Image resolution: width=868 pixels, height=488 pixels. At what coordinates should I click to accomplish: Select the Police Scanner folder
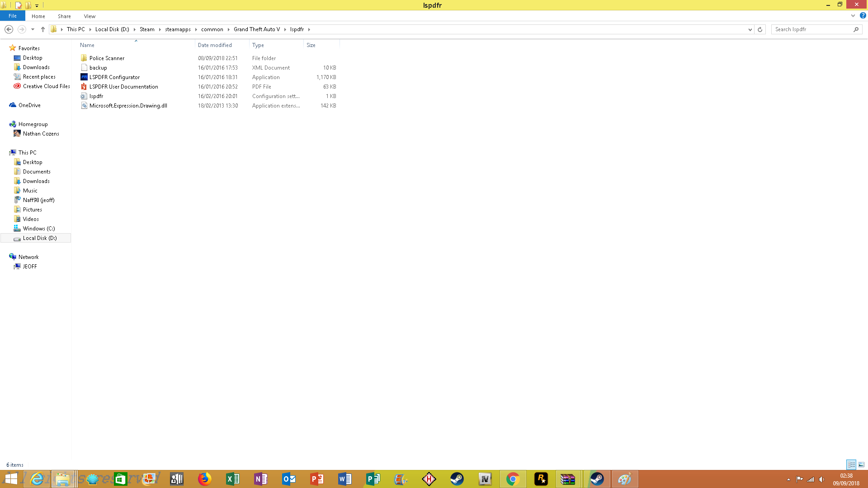[x=107, y=58]
